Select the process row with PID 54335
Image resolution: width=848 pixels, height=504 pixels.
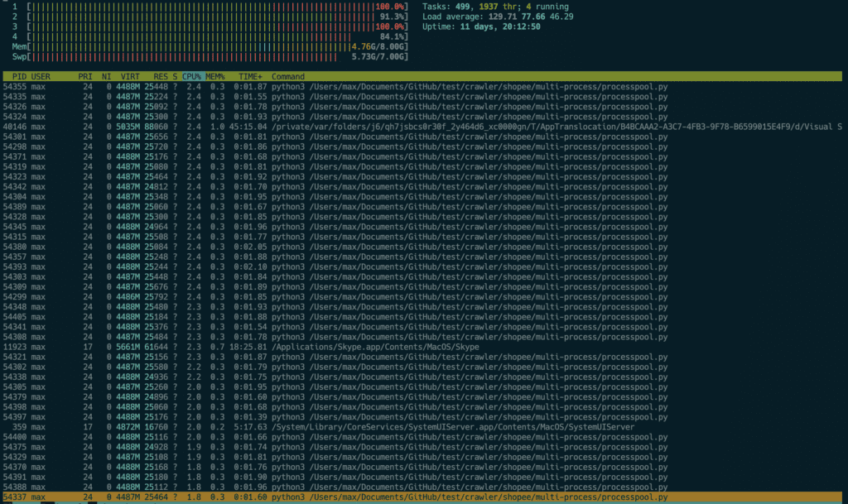[x=422, y=97]
